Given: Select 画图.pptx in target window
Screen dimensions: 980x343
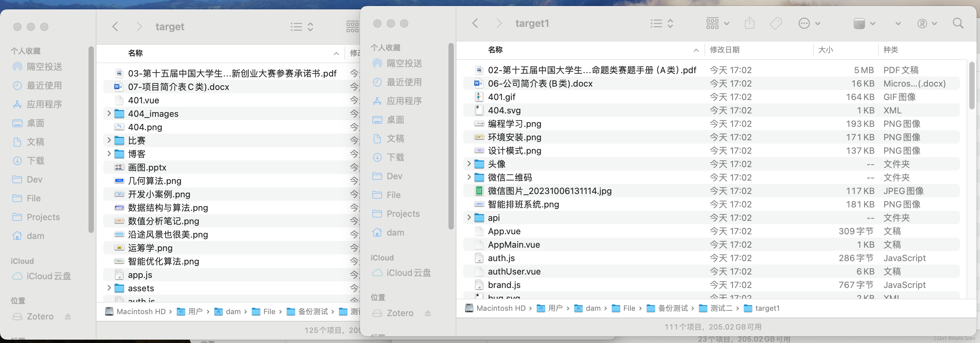Looking at the screenshot, I should click(x=232, y=167).
